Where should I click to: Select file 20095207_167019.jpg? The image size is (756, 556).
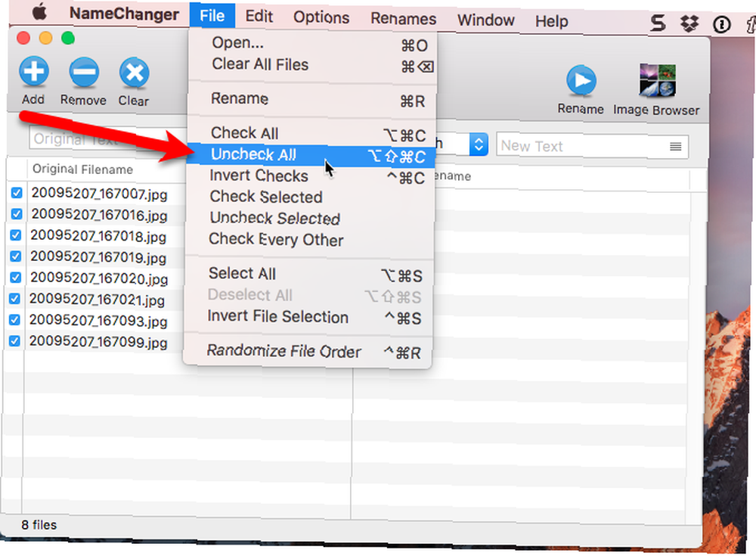pyautogui.click(x=98, y=256)
